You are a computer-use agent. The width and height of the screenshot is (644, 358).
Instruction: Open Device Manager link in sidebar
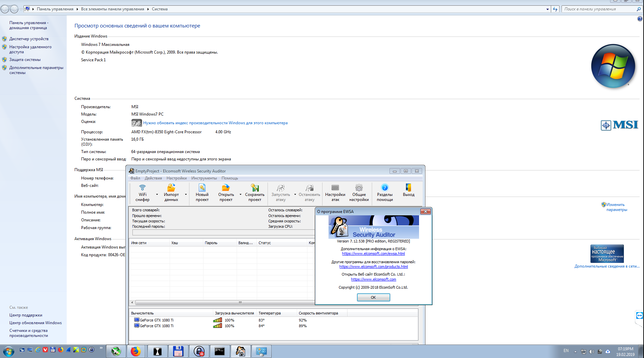pos(29,39)
